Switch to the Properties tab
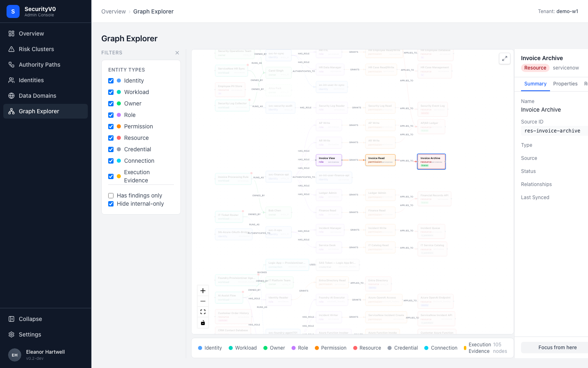The image size is (588, 368). [565, 84]
